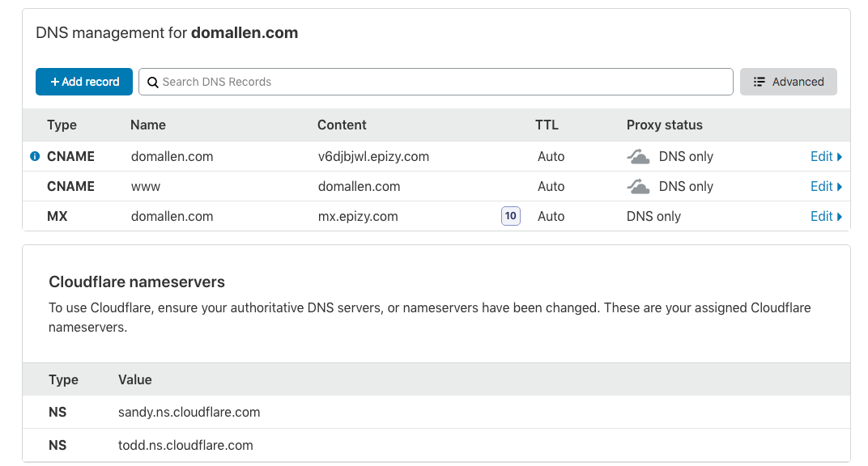Toggle proxy cloud icon for www record
The height and width of the screenshot is (466, 868).
[x=639, y=187]
